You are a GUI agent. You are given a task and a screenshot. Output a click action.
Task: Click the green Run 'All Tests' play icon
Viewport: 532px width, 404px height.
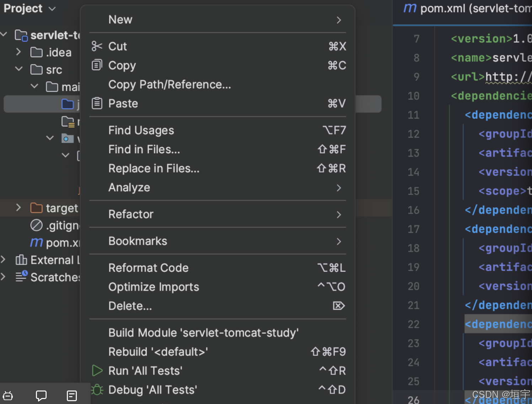pos(97,371)
